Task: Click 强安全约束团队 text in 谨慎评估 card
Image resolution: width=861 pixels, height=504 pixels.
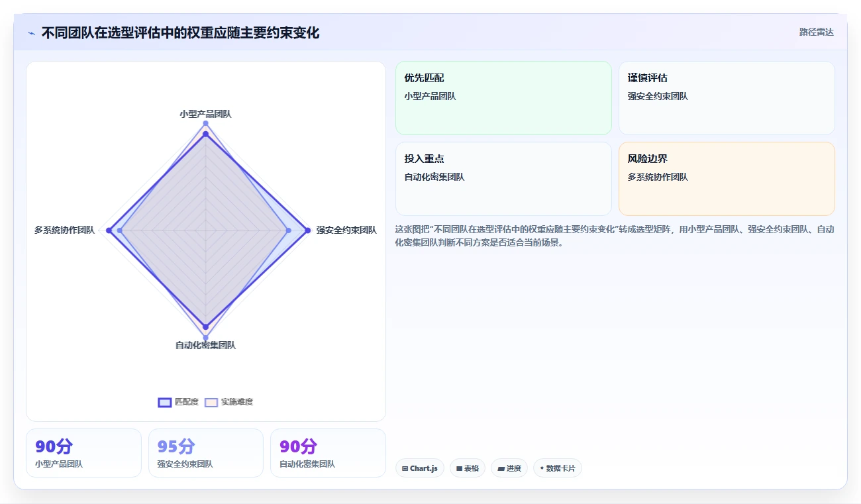Action: tap(658, 96)
